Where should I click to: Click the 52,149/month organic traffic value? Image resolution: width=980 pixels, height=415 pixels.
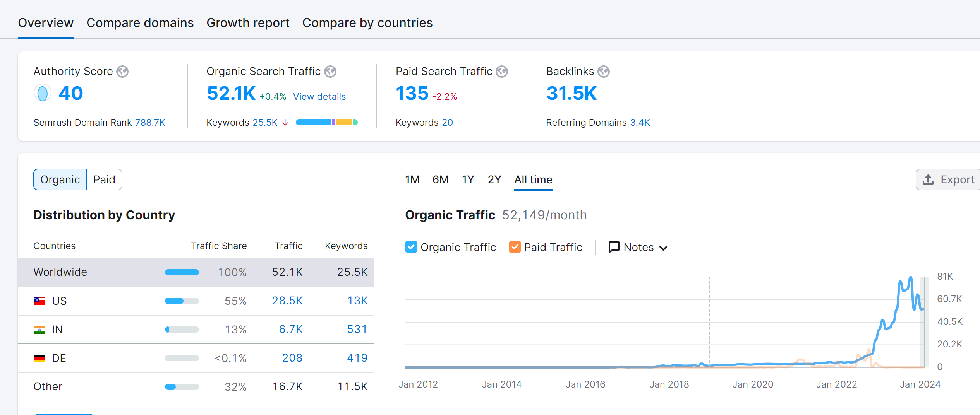pos(544,215)
